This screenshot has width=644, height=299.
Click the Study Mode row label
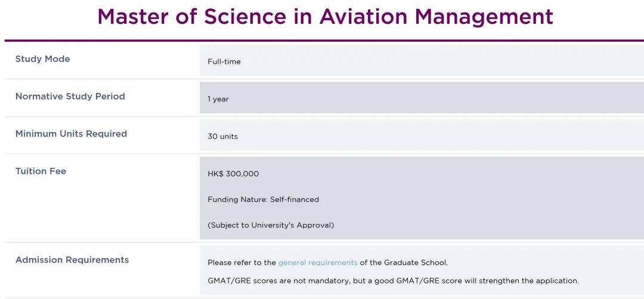[x=42, y=59]
